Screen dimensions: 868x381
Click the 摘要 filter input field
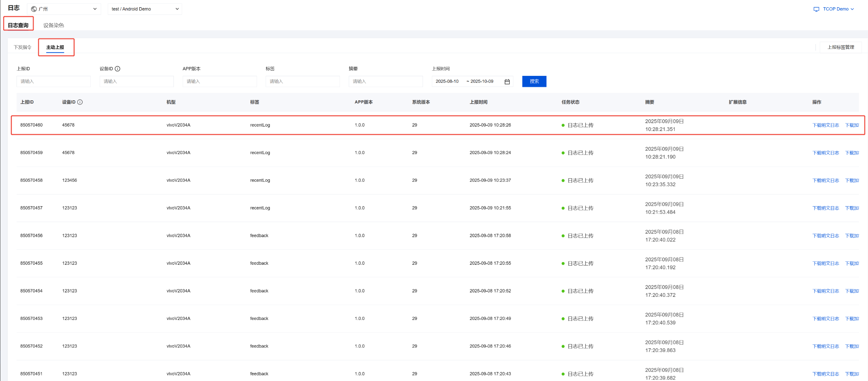point(385,81)
